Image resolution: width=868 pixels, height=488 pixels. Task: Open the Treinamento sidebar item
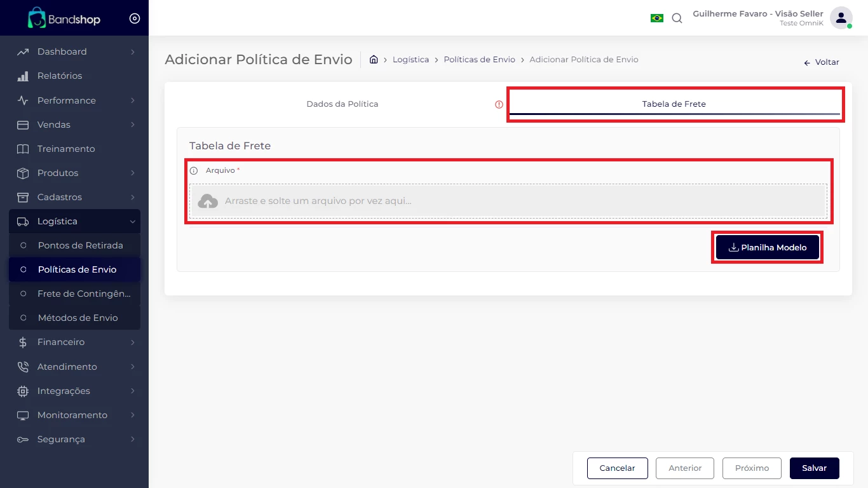66,149
